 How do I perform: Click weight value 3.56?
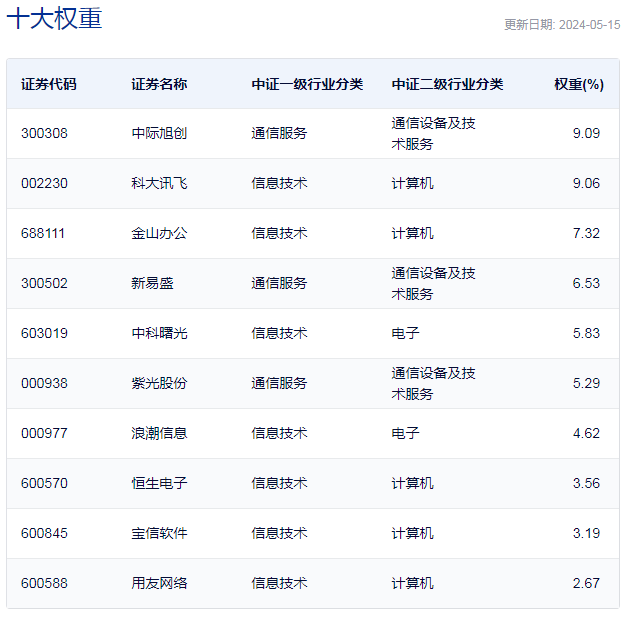click(586, 483)
